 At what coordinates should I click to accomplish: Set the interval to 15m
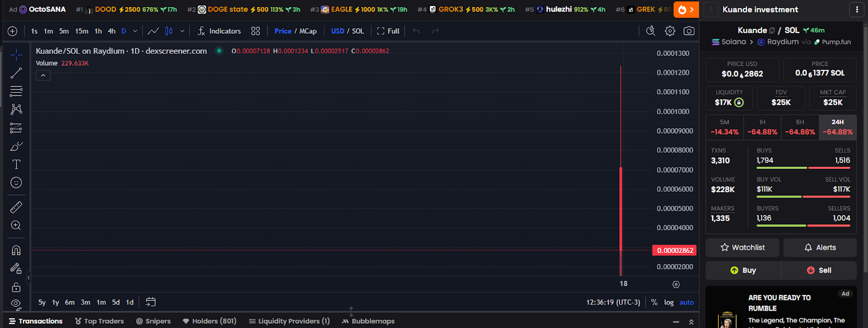[x=81, y=31]
